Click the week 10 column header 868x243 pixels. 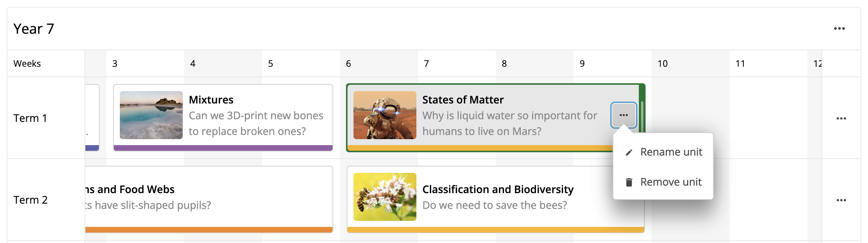point(662,64)
